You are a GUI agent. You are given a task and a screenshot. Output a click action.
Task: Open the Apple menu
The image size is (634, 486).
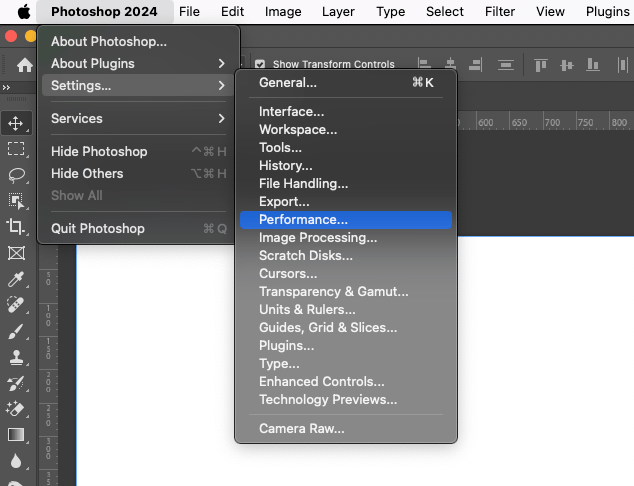point(24,12)
